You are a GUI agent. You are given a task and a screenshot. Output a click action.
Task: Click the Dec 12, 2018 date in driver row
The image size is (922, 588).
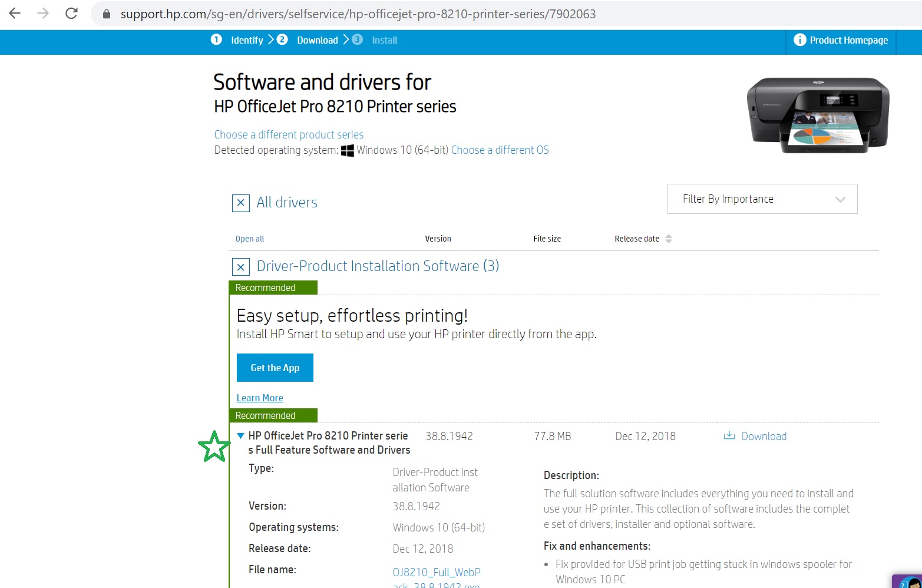645,436
